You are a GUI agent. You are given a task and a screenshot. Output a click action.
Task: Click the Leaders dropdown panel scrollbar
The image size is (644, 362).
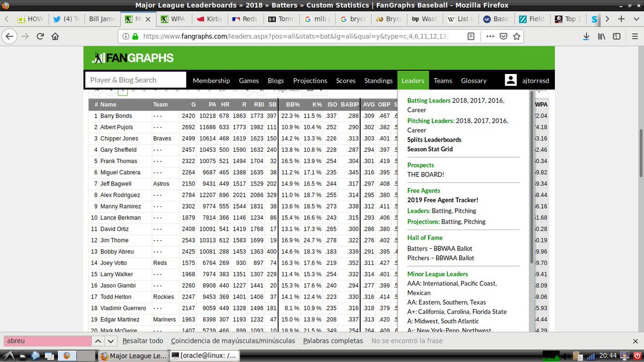tap(532, 177)
